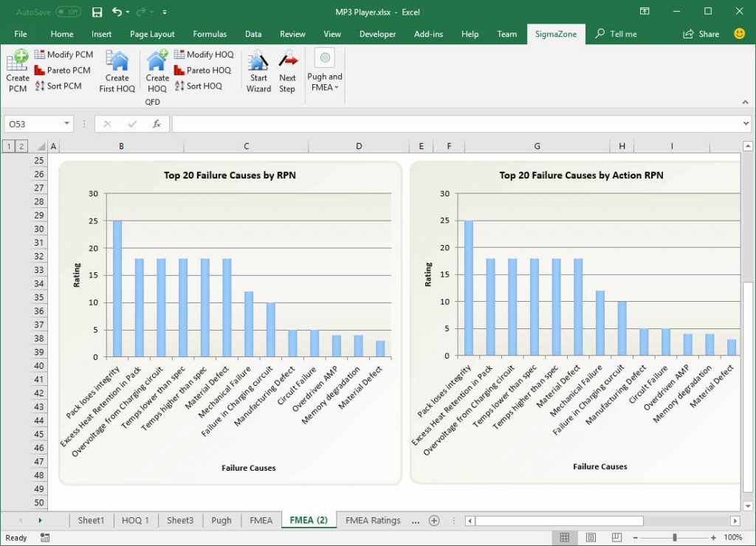Select row 35 header
This screenshot has height=546, width=756.
pos(39,297)
